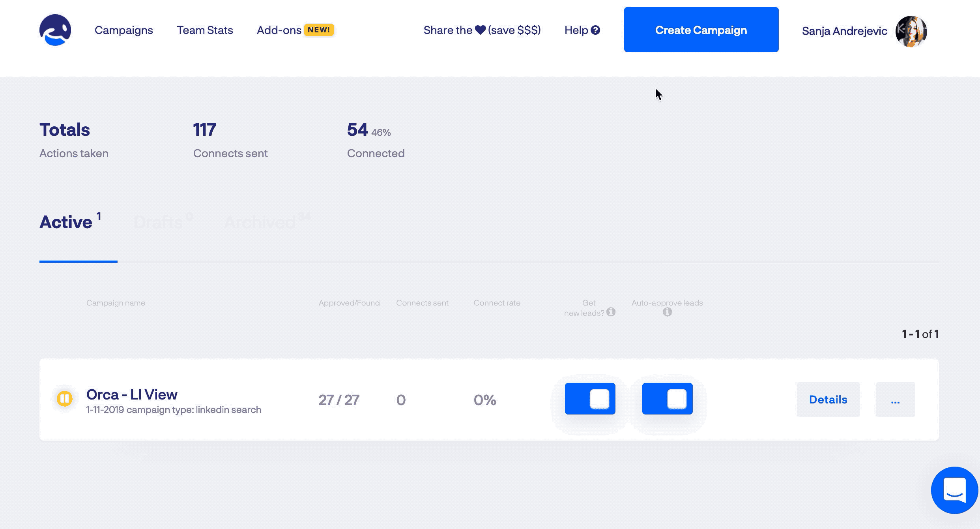Open the Orca - LI View campaign name
Viewport: 980px width, 529px height.
coord(132,394)
